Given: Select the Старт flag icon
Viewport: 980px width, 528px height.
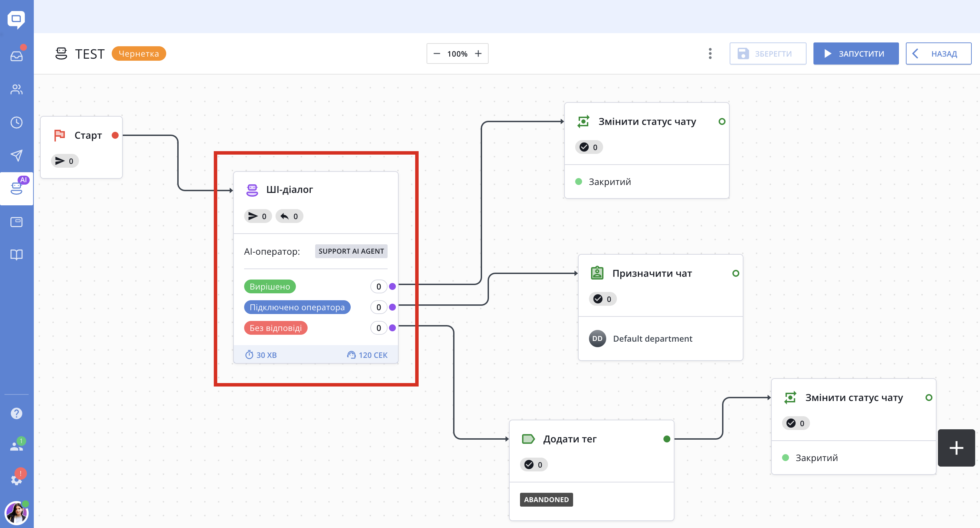Looking at the screenshot, I should coord(59,135).
